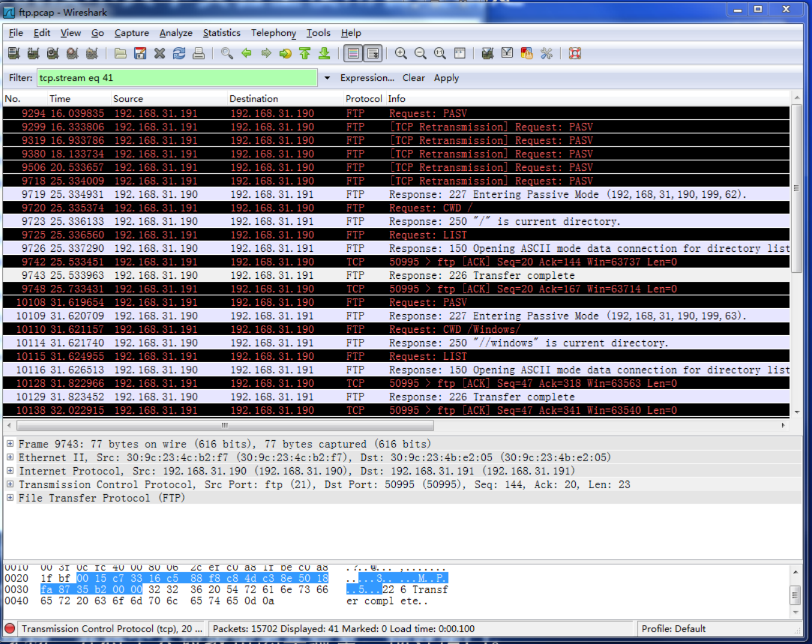Reset zoom to normal size
The height and width of the screenshot is (644, 812).
click(x=440, y=53)
